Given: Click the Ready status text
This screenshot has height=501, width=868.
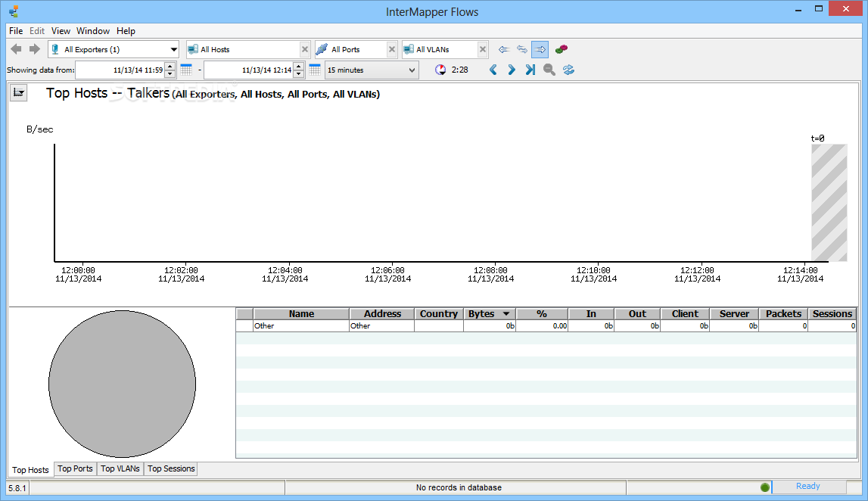Looking at the screenshot, I should [x=807, y=486].
